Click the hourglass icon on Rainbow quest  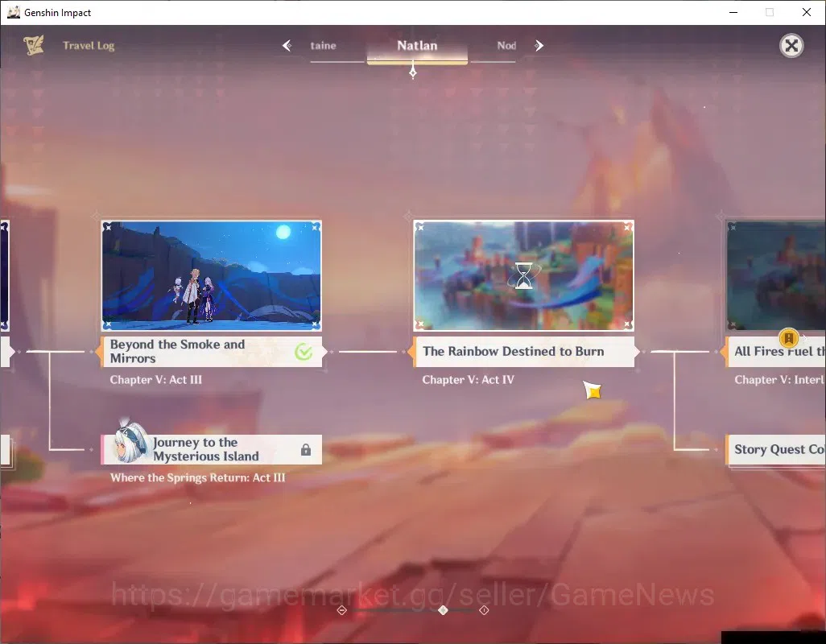pos(523,275)
